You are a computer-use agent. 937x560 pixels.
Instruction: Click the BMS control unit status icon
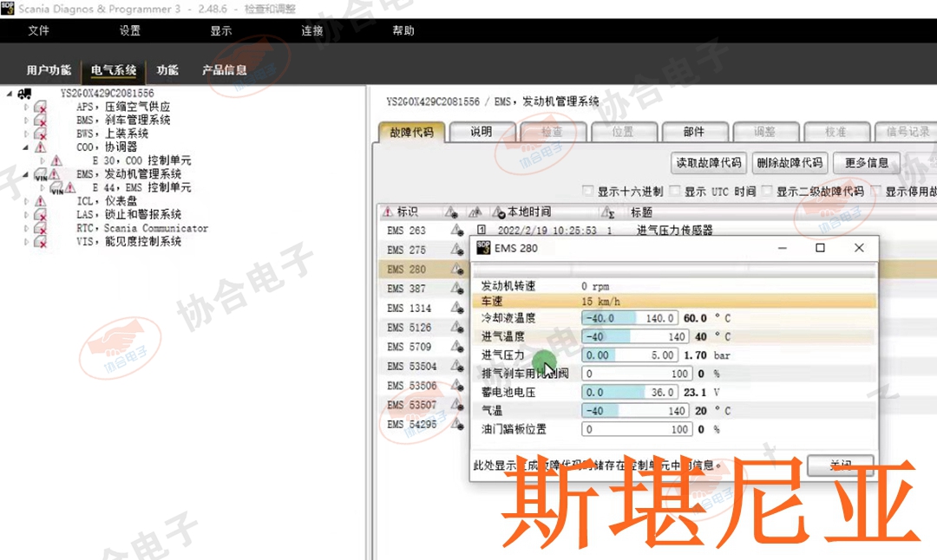pyautogui.click(x=40, y=120)
